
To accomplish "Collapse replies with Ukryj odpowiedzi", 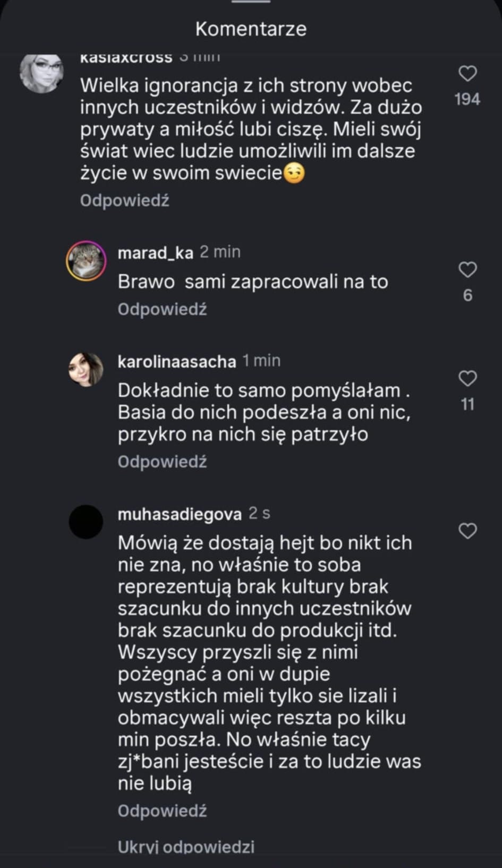I will (186, 846).
